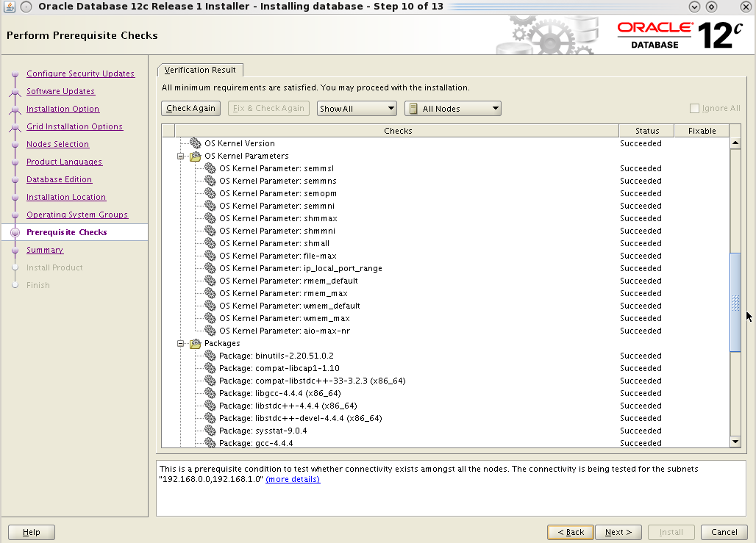Click the Cancel button
Viewport: 756px width, 543px height.
[724, 532]
